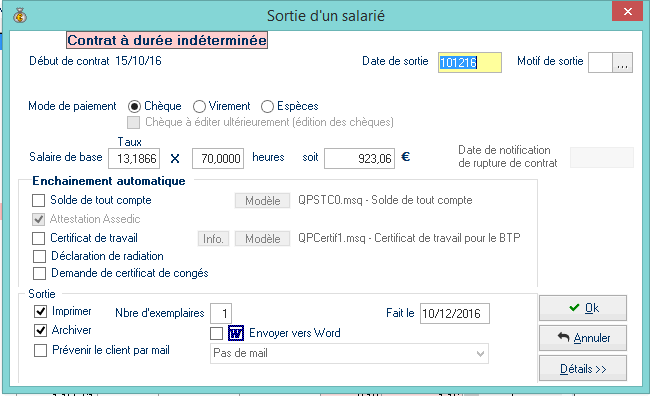
Task: Click the Enchainement automatique heading
Action: click(109, 181)
